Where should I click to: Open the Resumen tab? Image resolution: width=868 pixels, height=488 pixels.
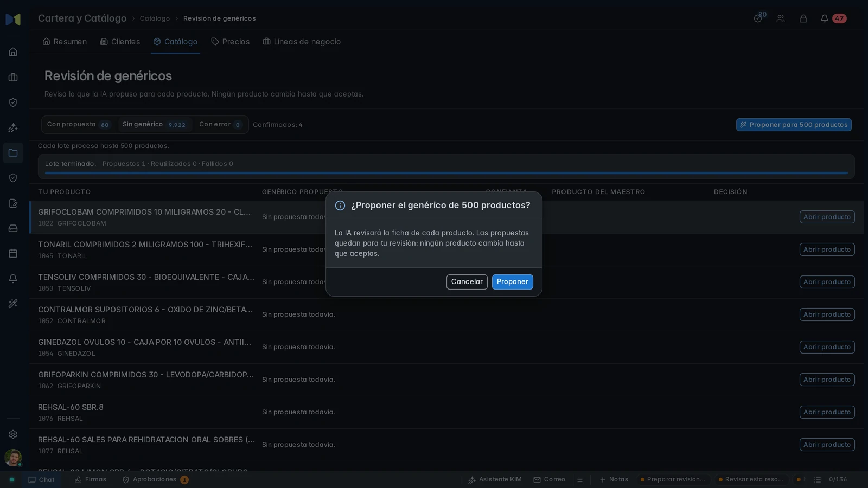tap(65, 42)
